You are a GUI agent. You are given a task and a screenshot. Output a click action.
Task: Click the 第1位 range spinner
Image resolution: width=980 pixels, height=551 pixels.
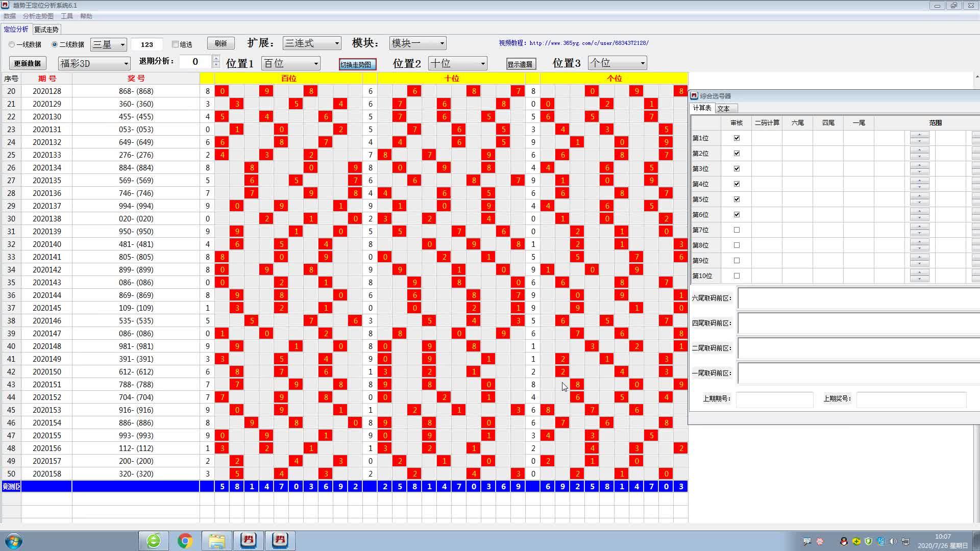tap(919, 138)
